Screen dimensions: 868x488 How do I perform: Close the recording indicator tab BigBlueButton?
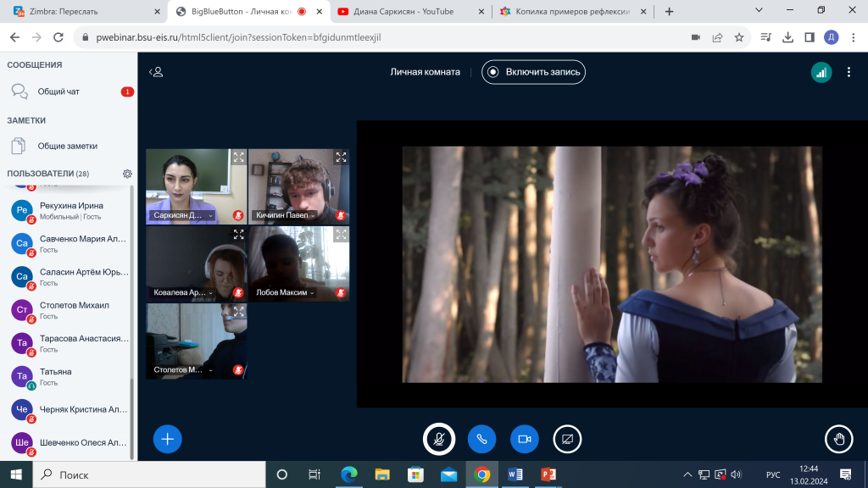click(320, 12)
